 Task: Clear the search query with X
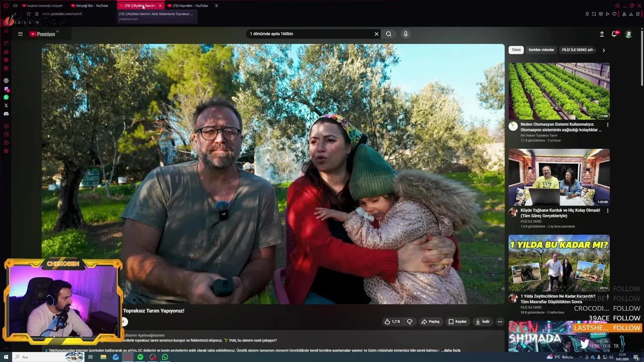point(376,34)
